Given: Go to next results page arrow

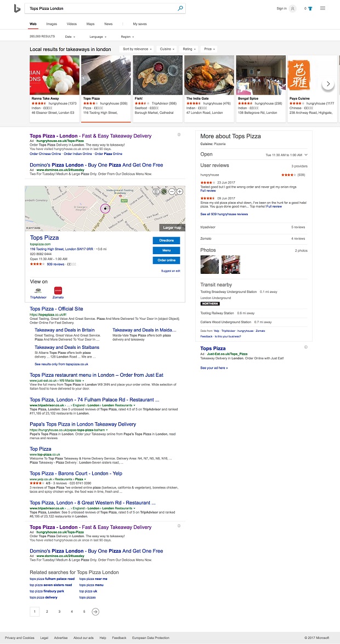Looking at the screenshot, I should pos(95,612).
